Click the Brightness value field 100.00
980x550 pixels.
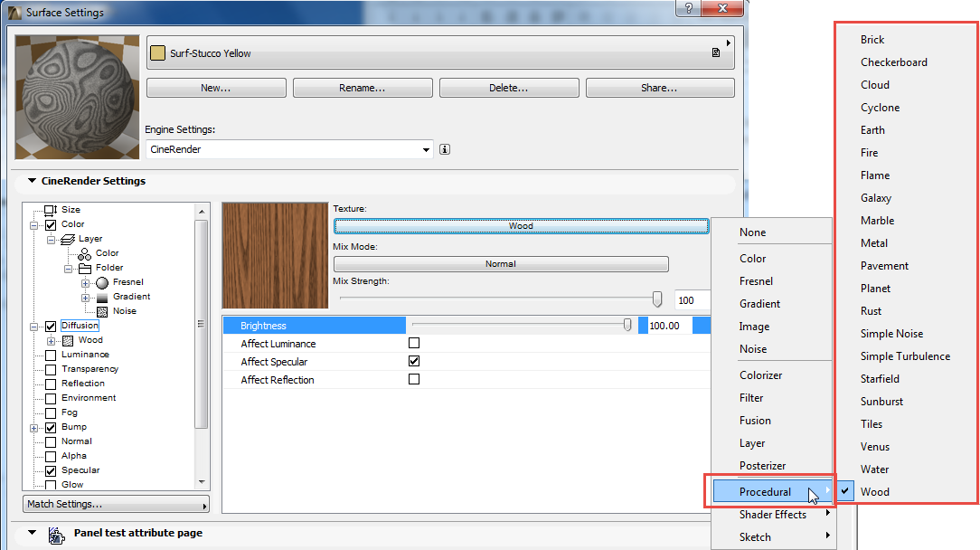pos(669,326)
